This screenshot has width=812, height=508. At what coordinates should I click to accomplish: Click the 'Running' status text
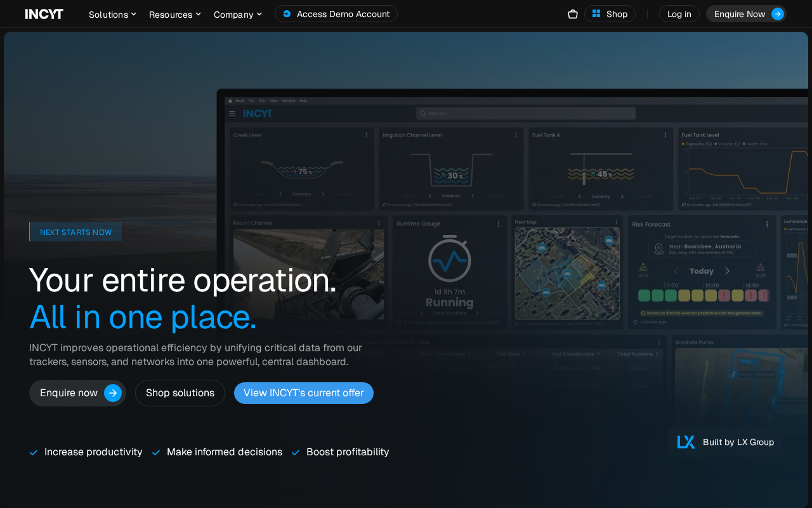(x=450, y=303)
